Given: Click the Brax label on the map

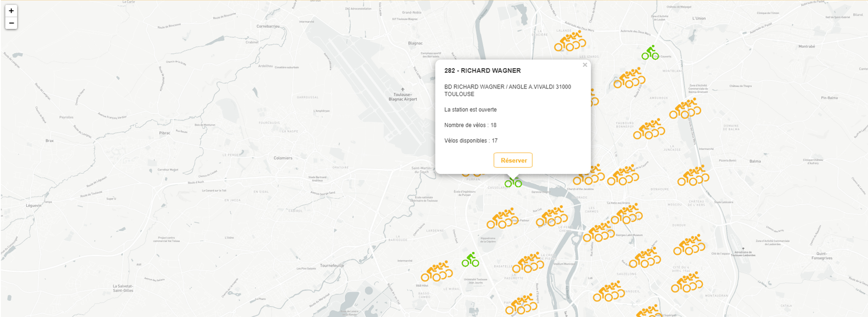Looking at the screenshot, I should 50,141.
